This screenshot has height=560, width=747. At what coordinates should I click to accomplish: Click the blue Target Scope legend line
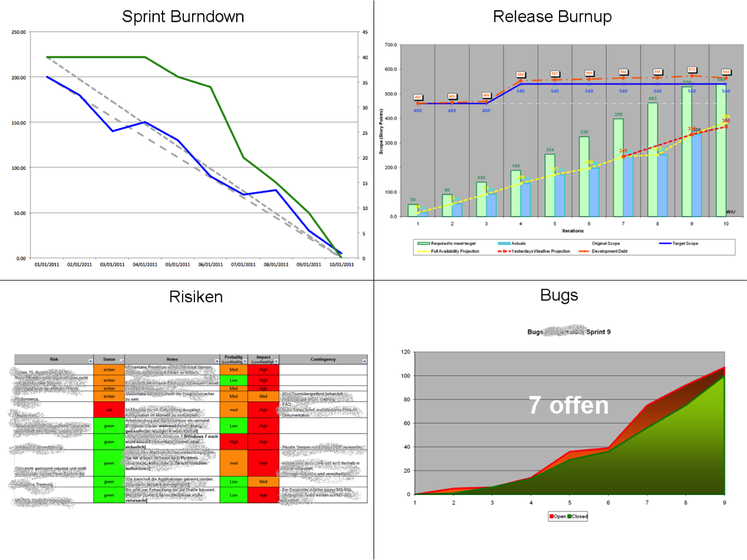click(x=665, y=243)
